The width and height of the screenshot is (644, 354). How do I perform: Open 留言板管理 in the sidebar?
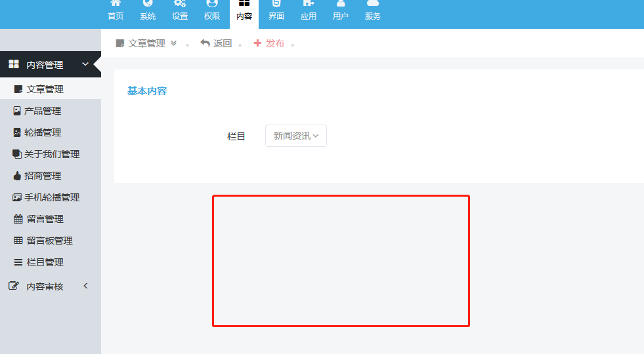[x=51, y=241]
